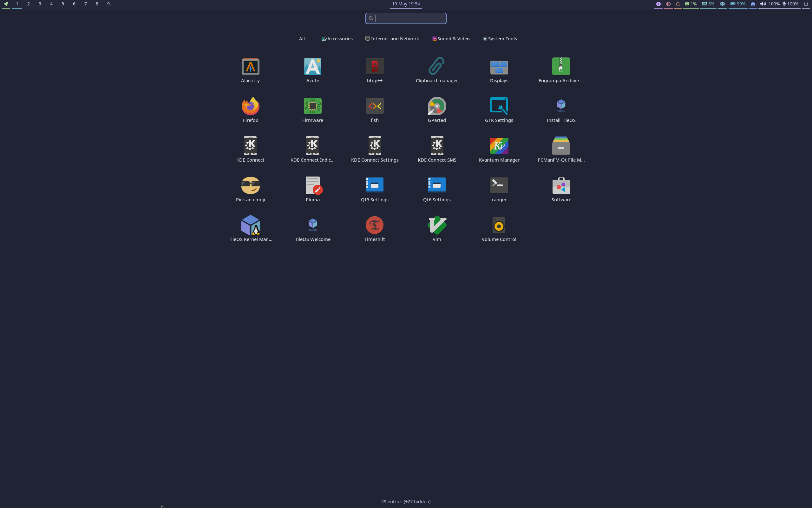The height and width of the screenshot is (508, 812).
Task: Open GParted partition editor
Action: click(436, 110)
